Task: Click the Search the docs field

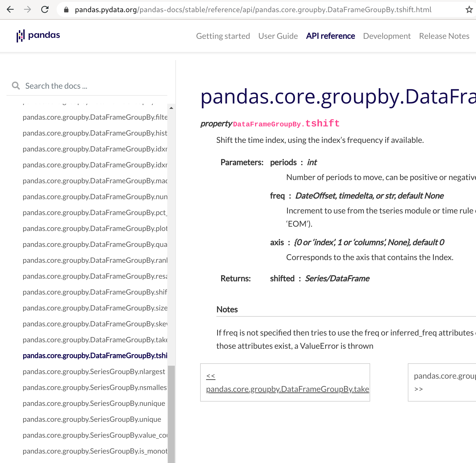Action: coord(81,85)
